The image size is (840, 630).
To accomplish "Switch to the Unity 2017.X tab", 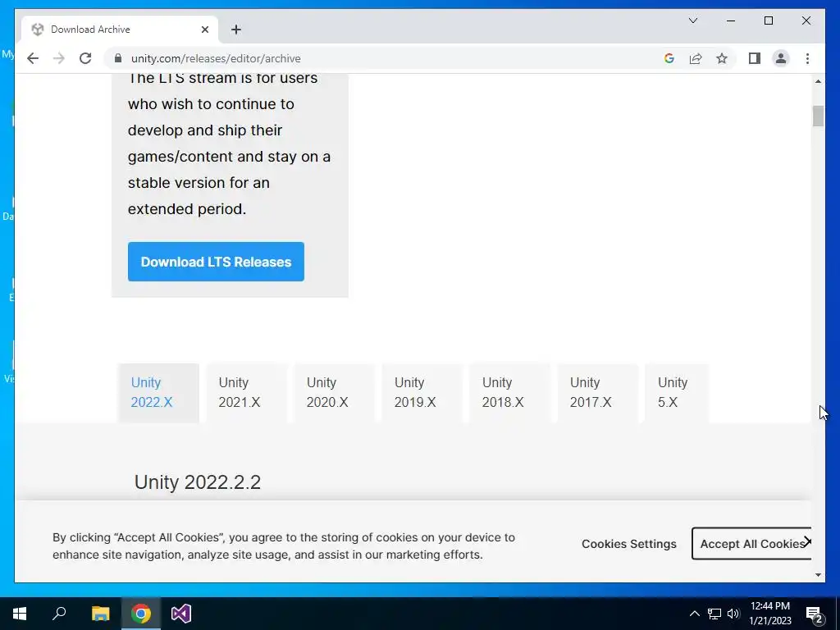I will [598, 393].
